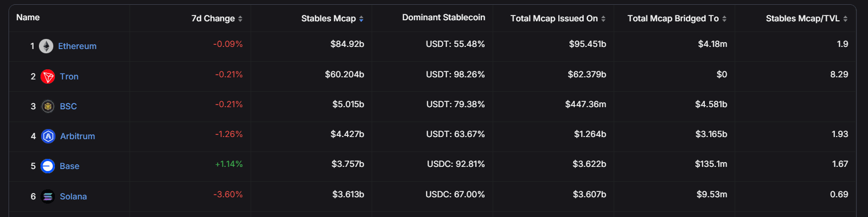
Task: Click Ethereum's $84.92b Stables Mcap cell
Action: coord(347,44)
